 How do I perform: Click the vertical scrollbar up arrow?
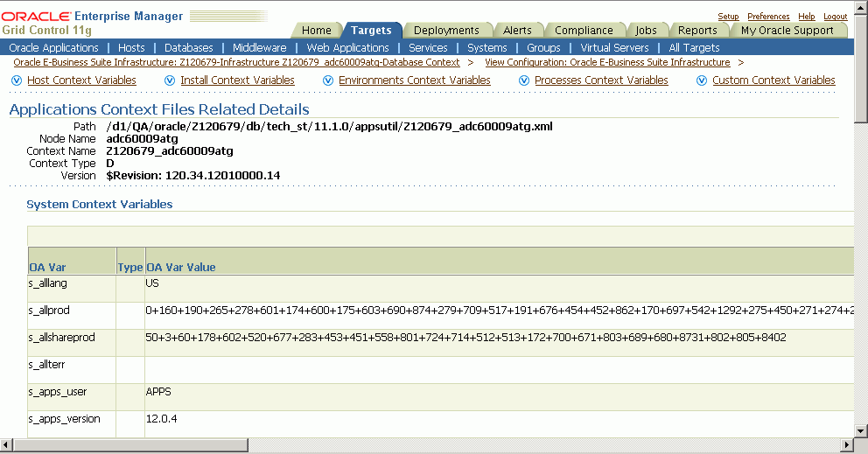coord(861,8)
